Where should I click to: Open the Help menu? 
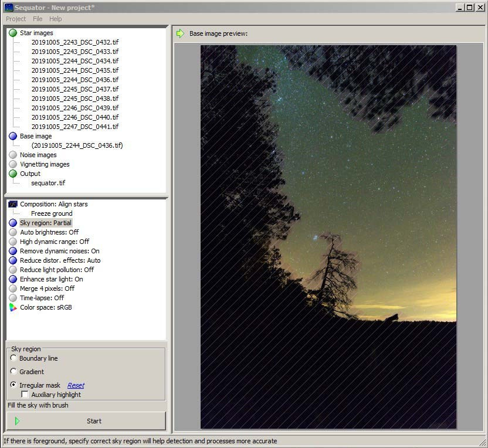[x=56, y=19]
